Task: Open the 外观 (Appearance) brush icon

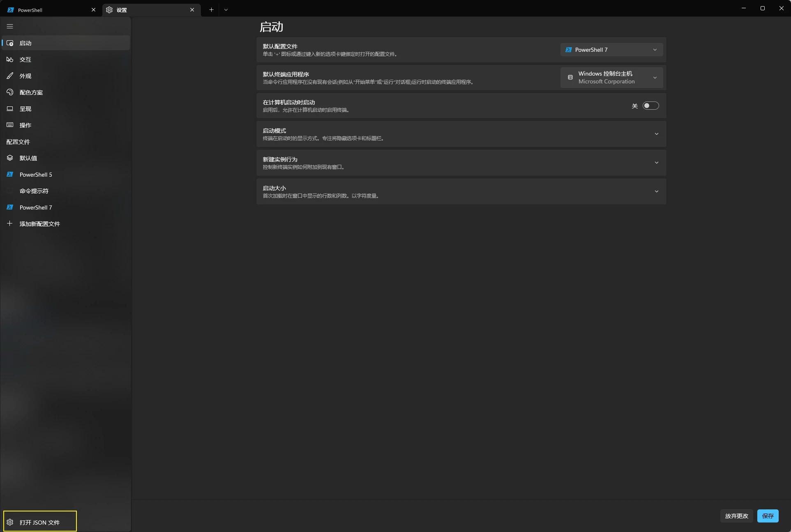Action: tap(10, 76)
